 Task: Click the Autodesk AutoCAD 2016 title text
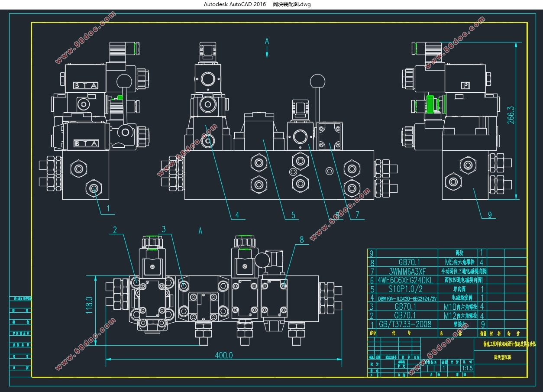coord(235,4)
